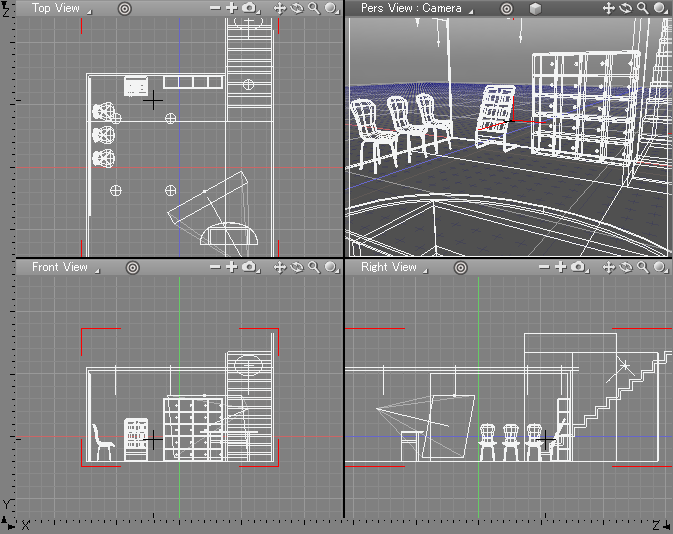Click the cube icon in Pers View header

535,8
